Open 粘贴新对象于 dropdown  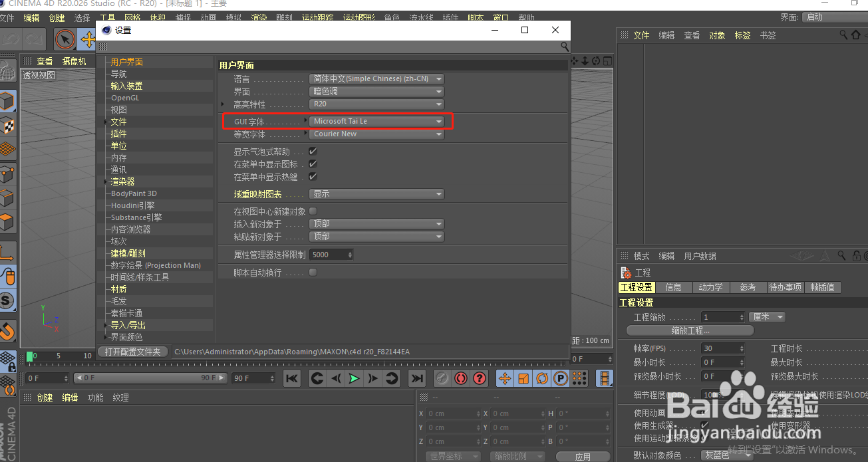(x=376, y=237)
